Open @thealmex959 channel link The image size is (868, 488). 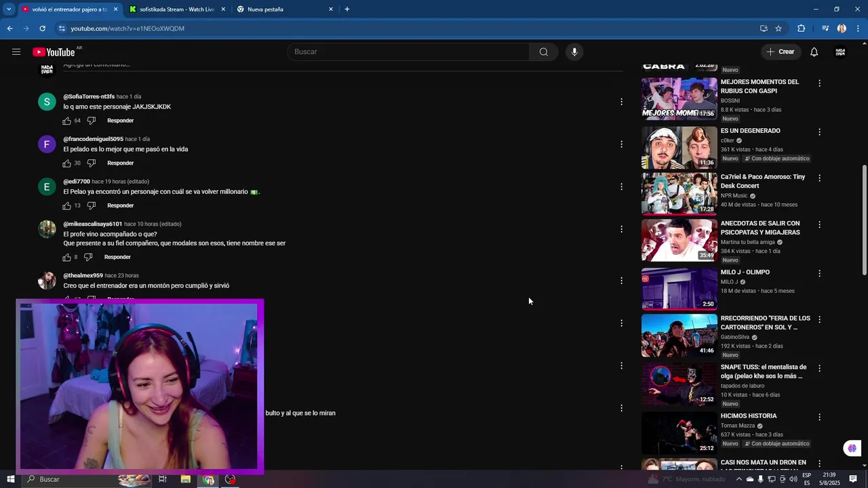83,276
